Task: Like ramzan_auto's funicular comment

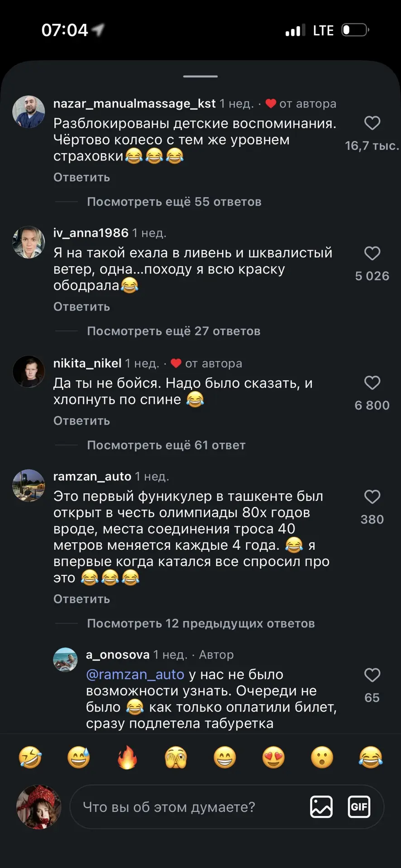Action: (x=372, y=497)
